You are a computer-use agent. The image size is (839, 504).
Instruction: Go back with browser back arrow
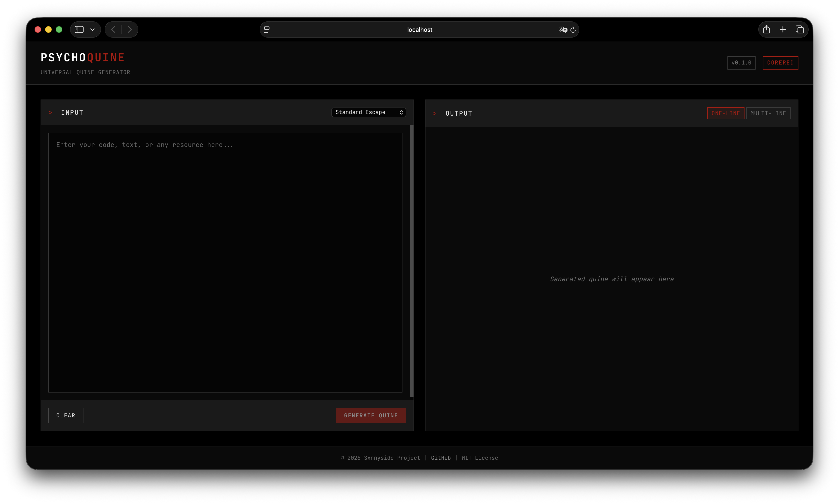(x=113, y=29)
